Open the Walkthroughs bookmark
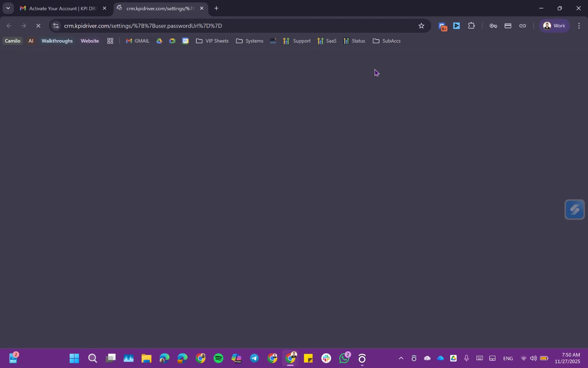The height and width of the screenshot is (368, 588). click(x=57, y=41)
